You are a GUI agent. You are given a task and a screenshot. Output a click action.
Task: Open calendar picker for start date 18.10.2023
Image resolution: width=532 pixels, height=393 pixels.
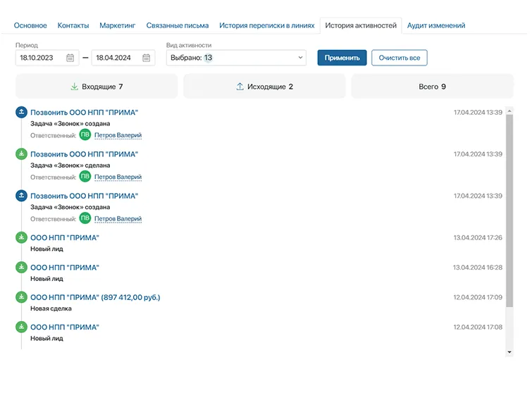[x=70, y=58]
